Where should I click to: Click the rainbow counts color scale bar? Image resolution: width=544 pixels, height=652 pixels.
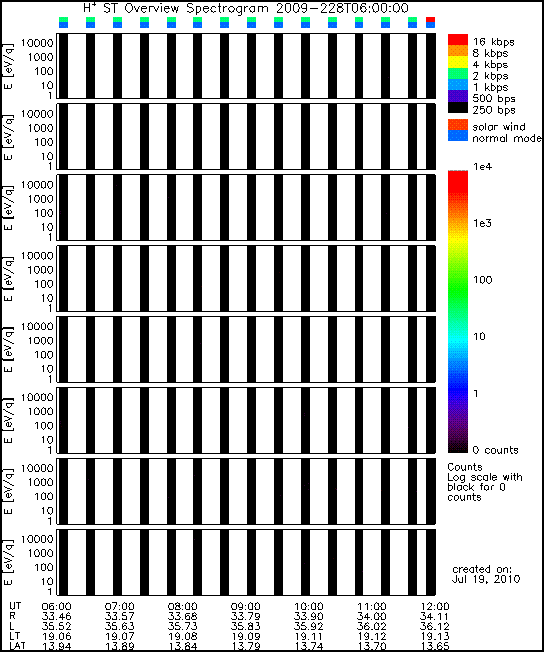[x=457, y=311]
